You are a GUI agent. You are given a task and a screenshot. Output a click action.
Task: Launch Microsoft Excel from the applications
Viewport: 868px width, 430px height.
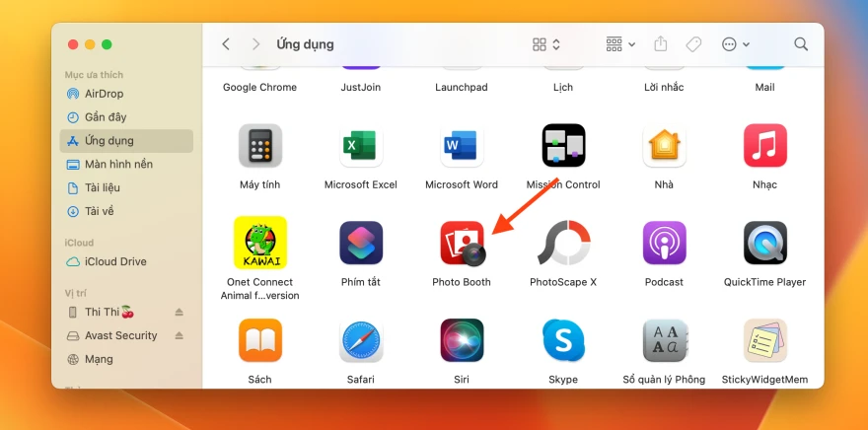click(x=361, y=146)
